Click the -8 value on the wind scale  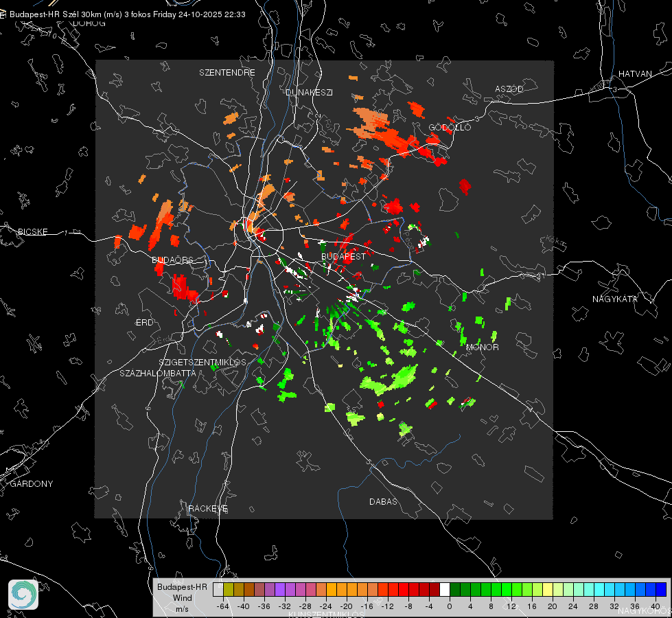coord(408,607)
